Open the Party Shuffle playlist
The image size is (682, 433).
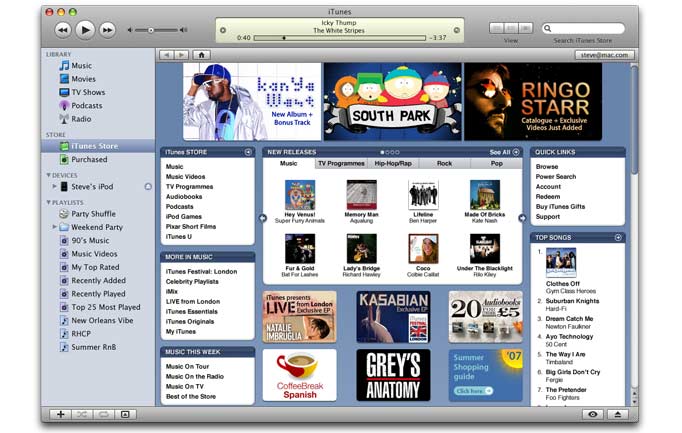pyautogui.click(x=93, y=214)
